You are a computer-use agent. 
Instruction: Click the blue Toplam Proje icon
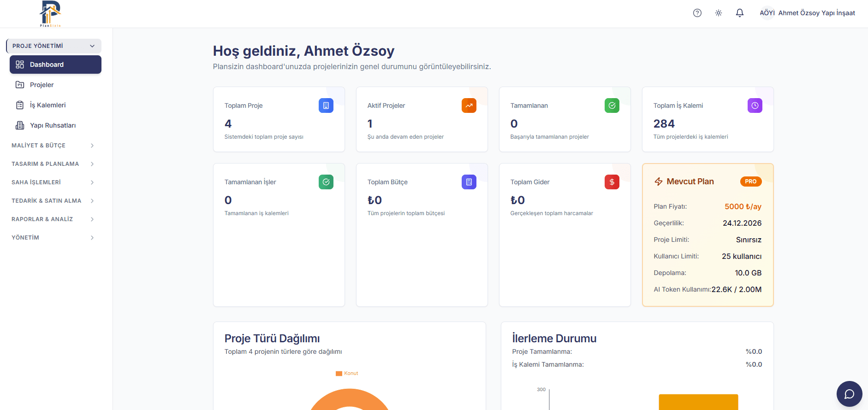pyautogui.click(x=326, y=105)
